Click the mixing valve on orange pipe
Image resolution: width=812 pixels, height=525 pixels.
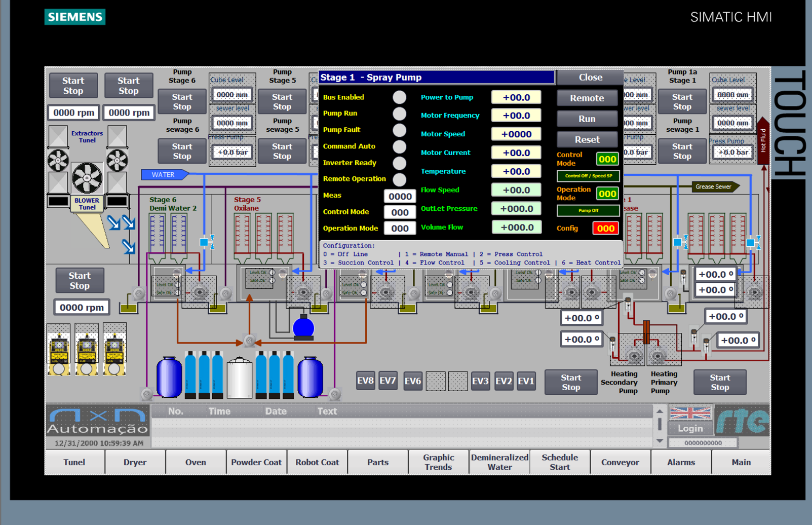[249, 341]
